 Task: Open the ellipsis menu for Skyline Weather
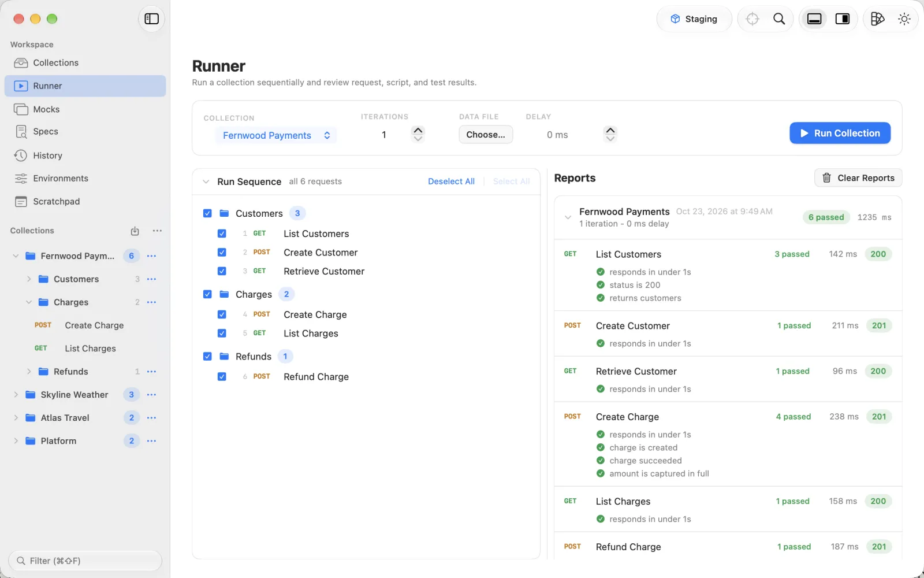coord(152,395)
